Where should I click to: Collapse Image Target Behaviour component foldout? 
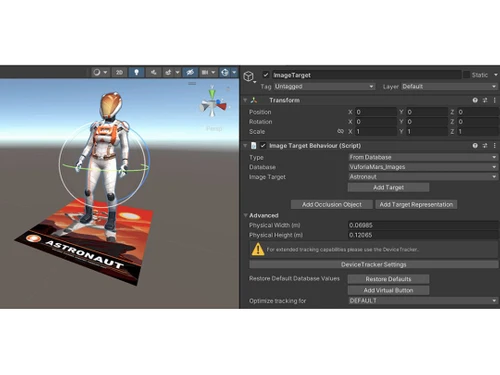[245, 146]
